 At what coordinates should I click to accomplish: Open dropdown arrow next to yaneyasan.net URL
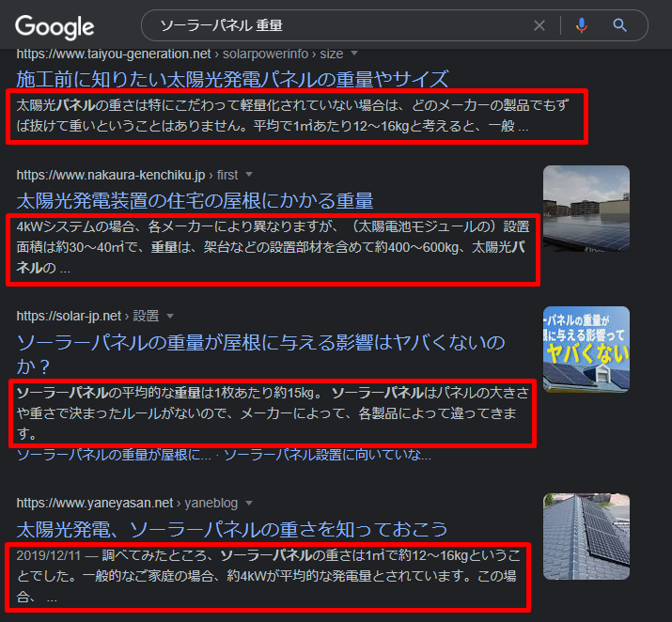point(249,503)
